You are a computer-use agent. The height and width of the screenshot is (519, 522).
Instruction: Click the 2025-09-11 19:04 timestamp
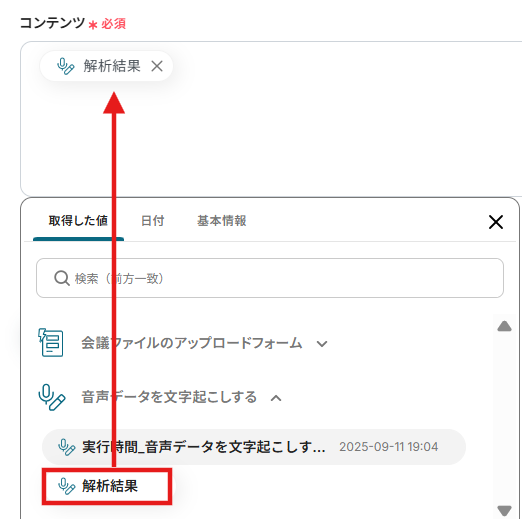coord(389,447)
